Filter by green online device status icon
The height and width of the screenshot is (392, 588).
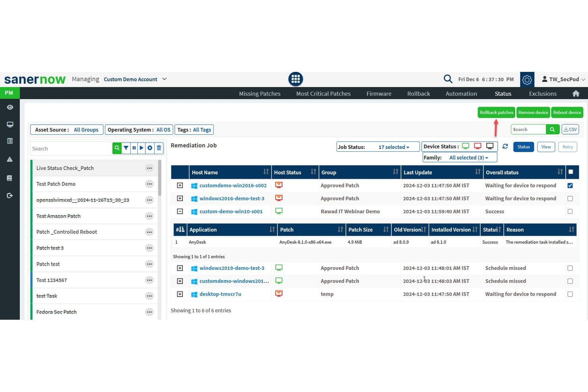click(466, 146)
